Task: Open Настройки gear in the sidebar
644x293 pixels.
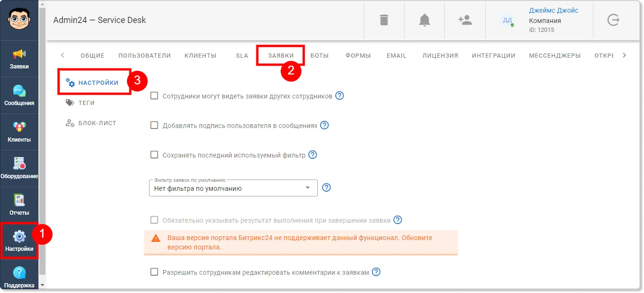Action: coord(19,241)
